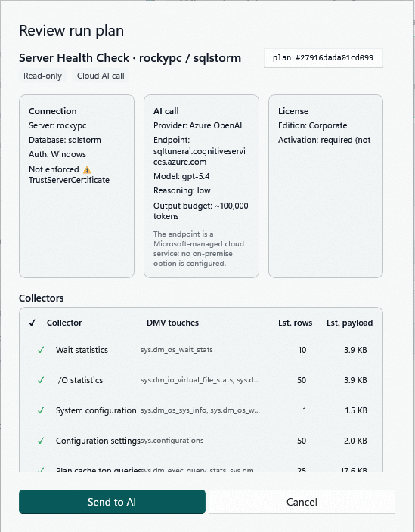415x532 pixels.
Task: Toggle the select-all collectors header checkmark
Action: pos(33,323)
